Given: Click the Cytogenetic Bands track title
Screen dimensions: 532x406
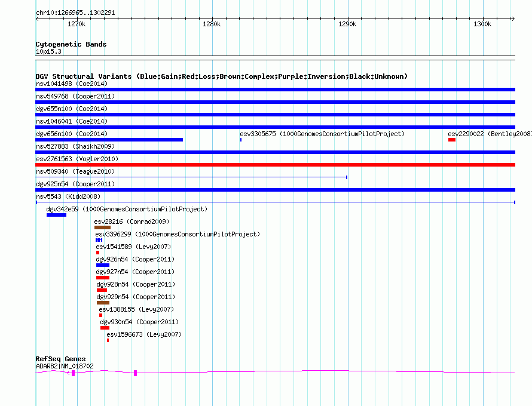Looking at the screenshot, I should pos(71,44).
